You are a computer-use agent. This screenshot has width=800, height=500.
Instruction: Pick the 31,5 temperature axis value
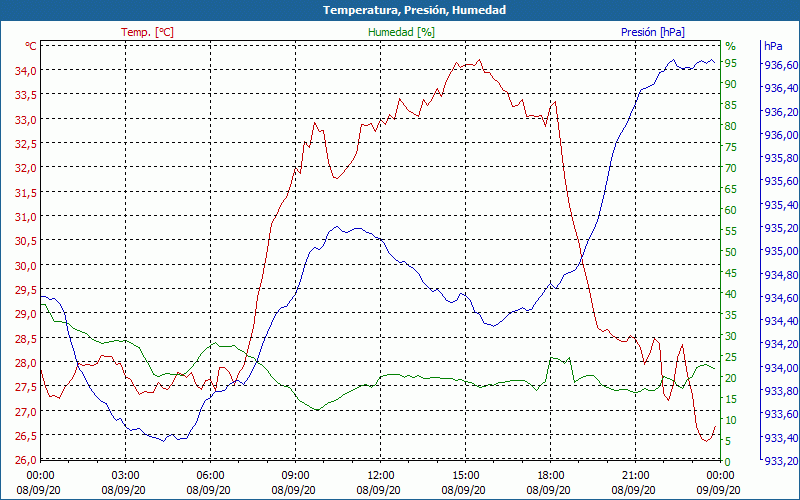tap(26, 193)
